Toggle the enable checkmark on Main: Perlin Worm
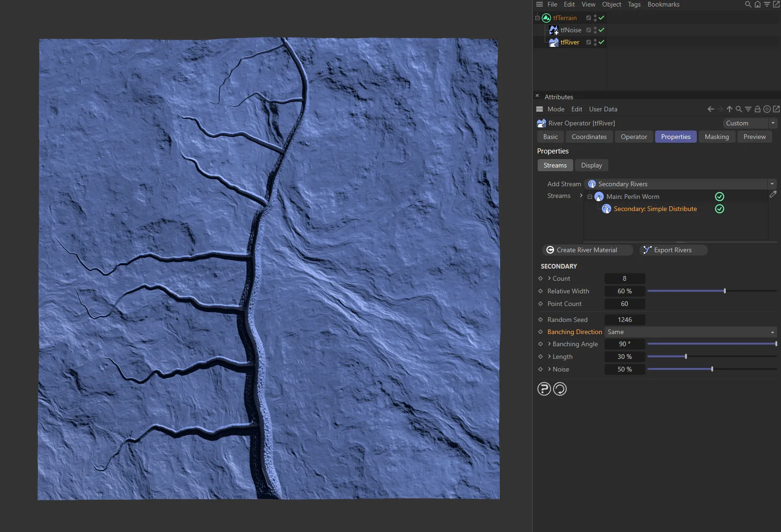 tap(719, 197)
